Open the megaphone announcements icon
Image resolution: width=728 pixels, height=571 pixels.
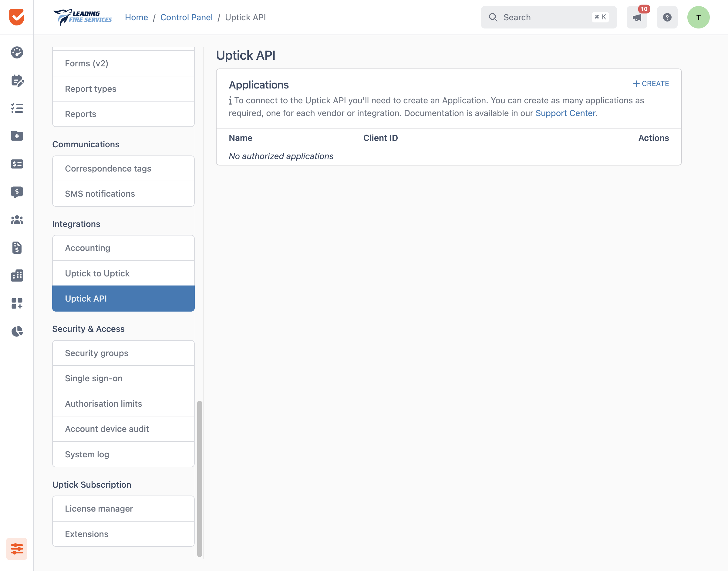(637, 17)
